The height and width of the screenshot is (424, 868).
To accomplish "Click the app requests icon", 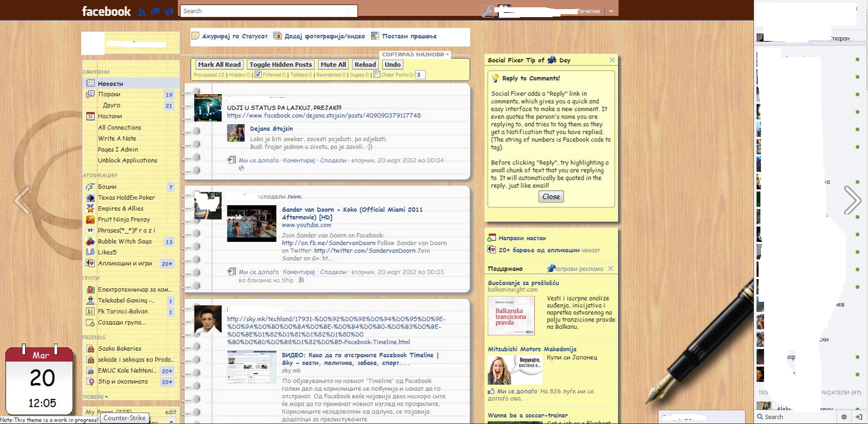I will (491, 249).
